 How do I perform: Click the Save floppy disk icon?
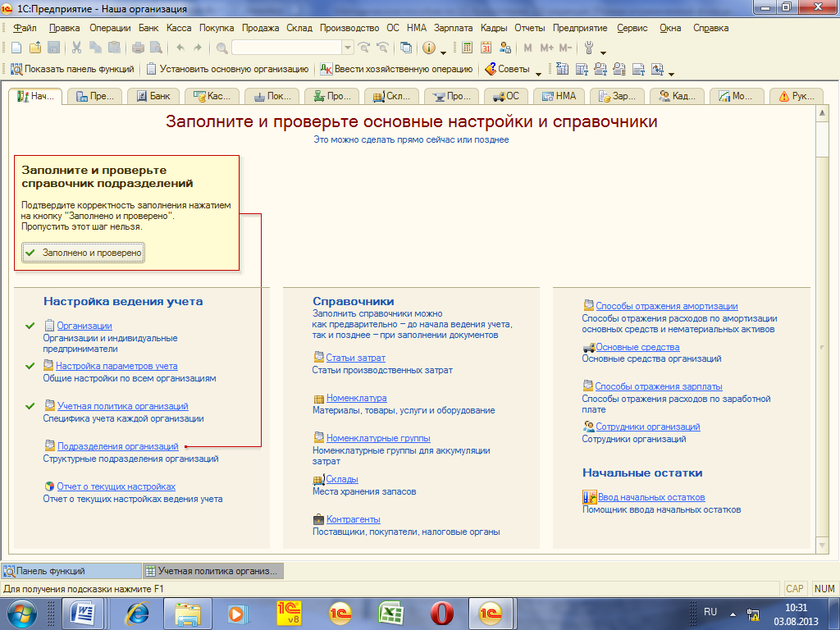point(53,48)
